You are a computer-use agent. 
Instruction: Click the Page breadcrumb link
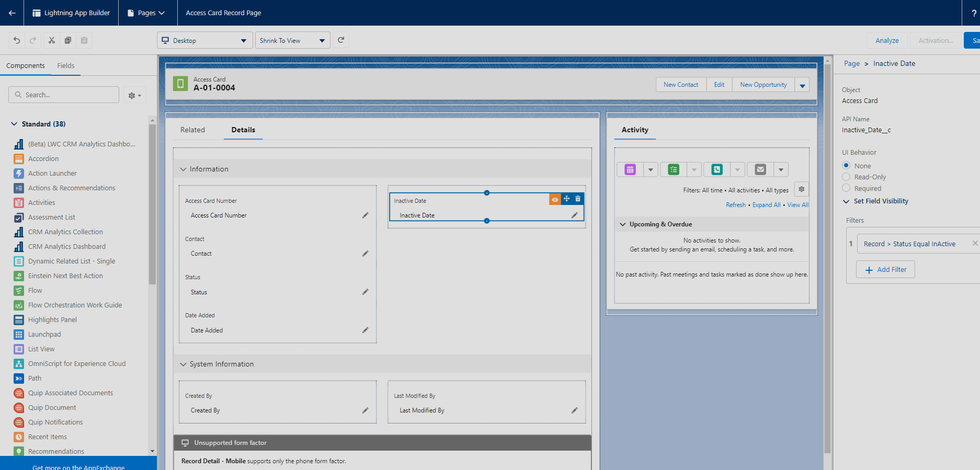pyautogui.click(x=851, y=63)
